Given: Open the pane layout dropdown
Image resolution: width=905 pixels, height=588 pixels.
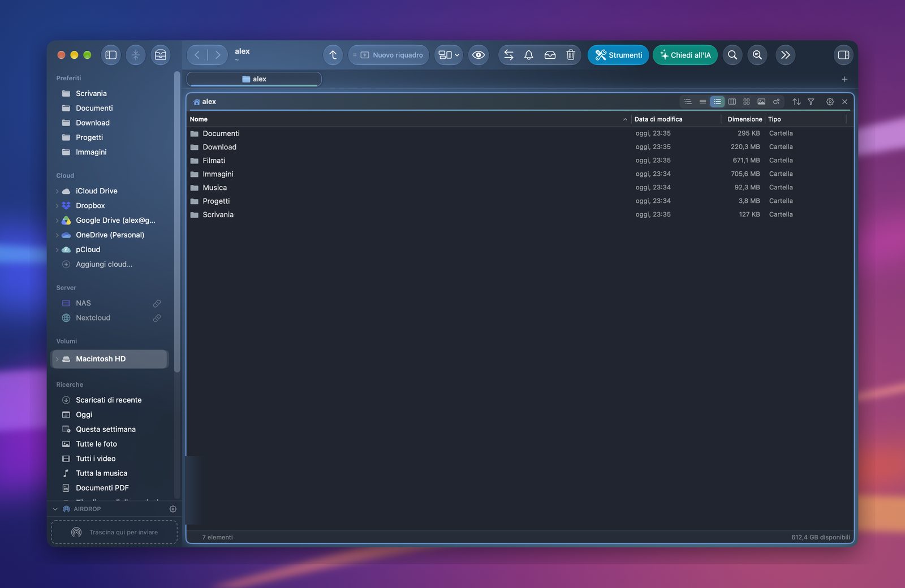Looking at the screenshot, I should click(x=449, y=55).
